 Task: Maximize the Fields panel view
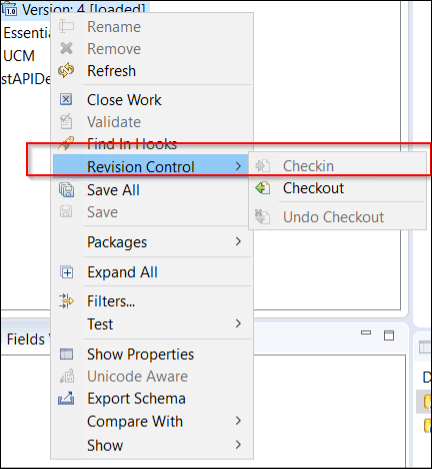click(389, 335)
